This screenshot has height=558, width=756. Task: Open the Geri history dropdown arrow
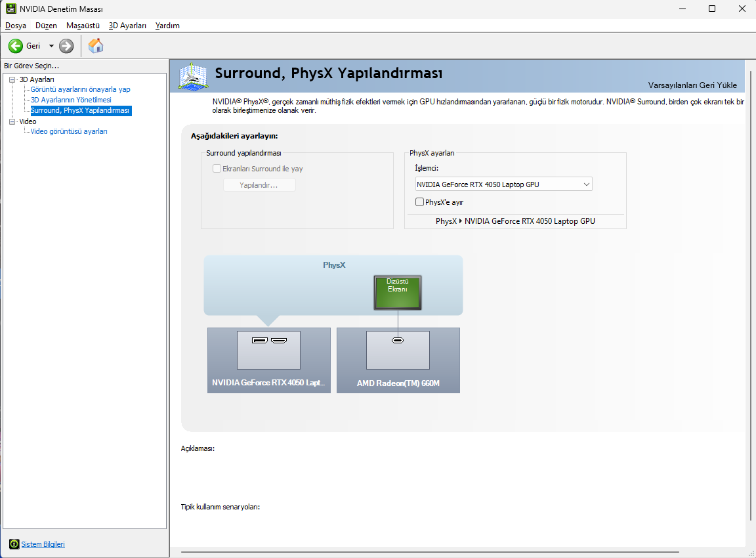tap(51, 46)
